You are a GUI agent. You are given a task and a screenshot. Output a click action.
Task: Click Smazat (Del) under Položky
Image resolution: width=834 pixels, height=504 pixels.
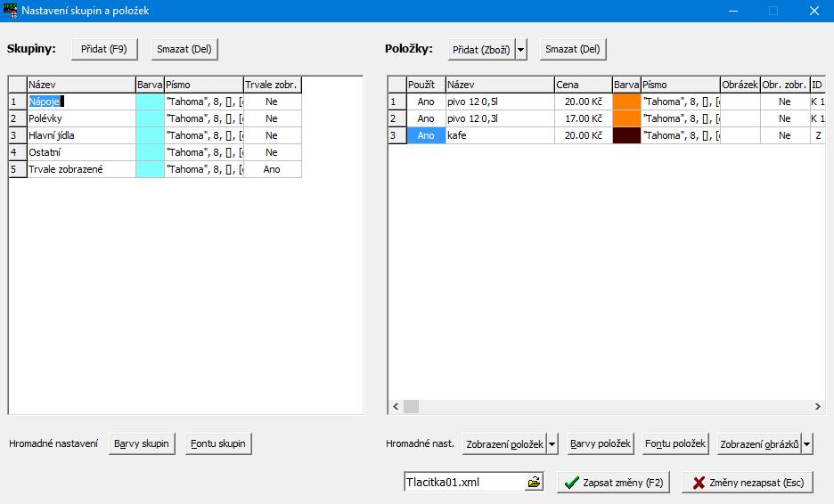pyautogui.click(x=573, y=49)
